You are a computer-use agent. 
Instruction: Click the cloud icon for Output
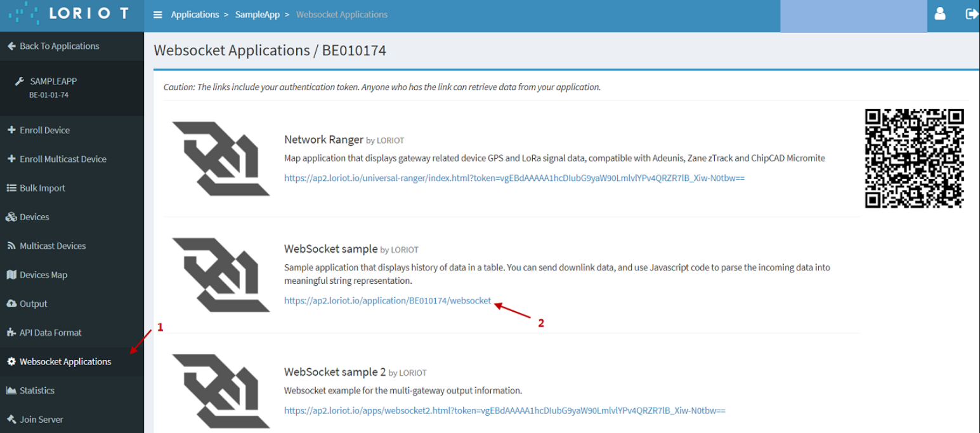tap(11, 303)
